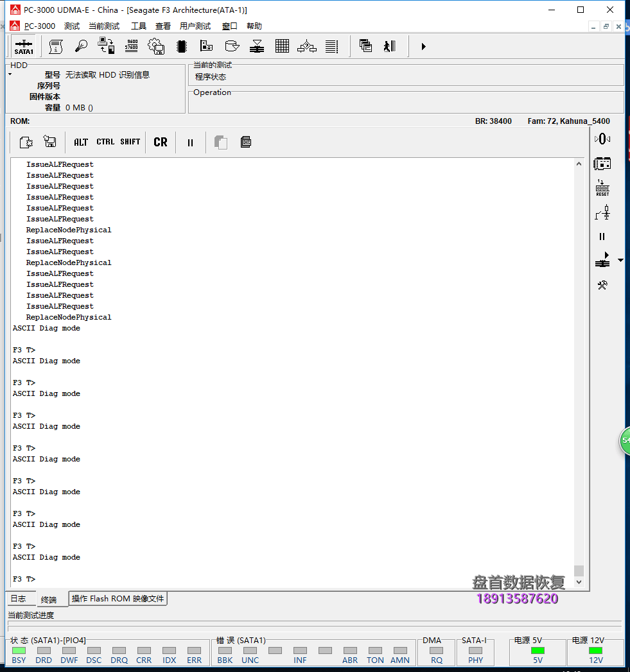Click the play arrow at toolbar end
This screenshot has height=672, width=630.
(x=423, y=46)
